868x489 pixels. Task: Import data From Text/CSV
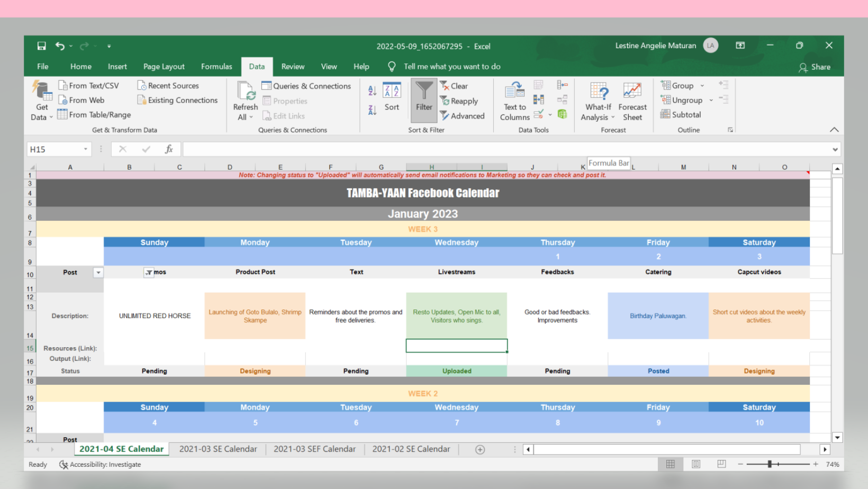tap(88, 86)
